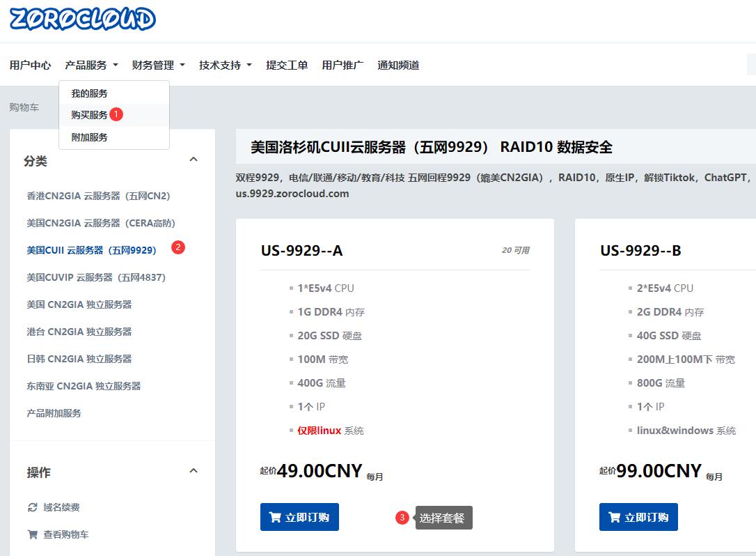The image size is (756, 556).
Task: Open 用户中心 in navigation bar
Action: 30,65
